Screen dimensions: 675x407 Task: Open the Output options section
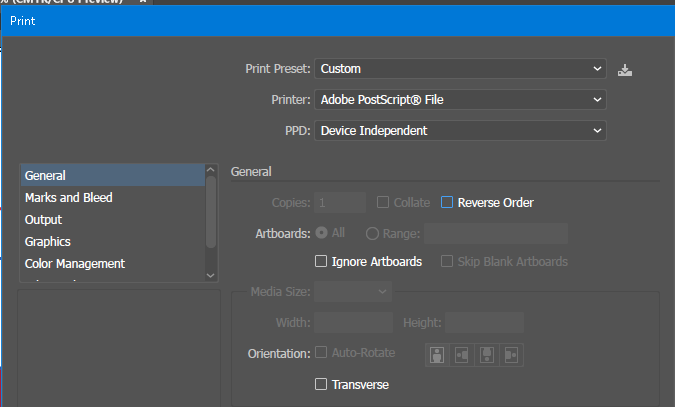(x=44, y=220)
